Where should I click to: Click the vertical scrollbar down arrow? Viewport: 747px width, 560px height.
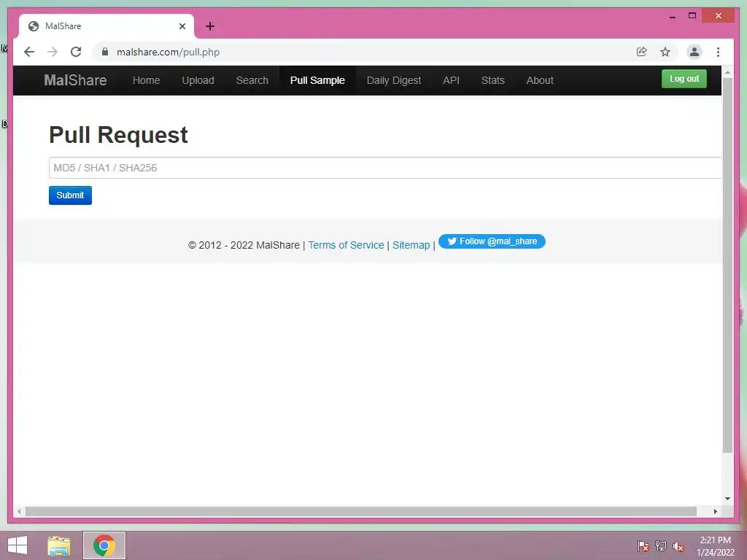(727, 499)
